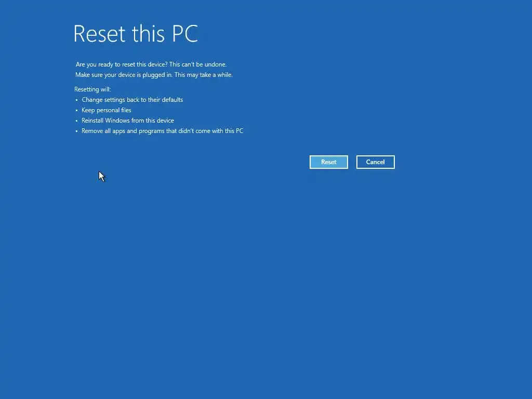Click the bullet before "Change settings back"
Screen dimensions: 532x399
pyautogui.click(x=77, y=100)
